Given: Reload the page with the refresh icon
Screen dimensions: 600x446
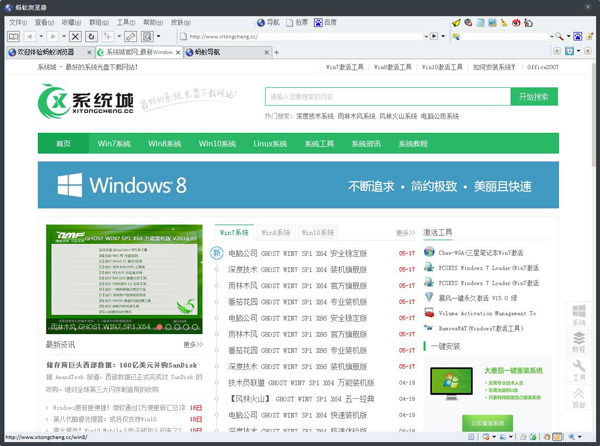Looking at the screenshot, I should 91,37.
